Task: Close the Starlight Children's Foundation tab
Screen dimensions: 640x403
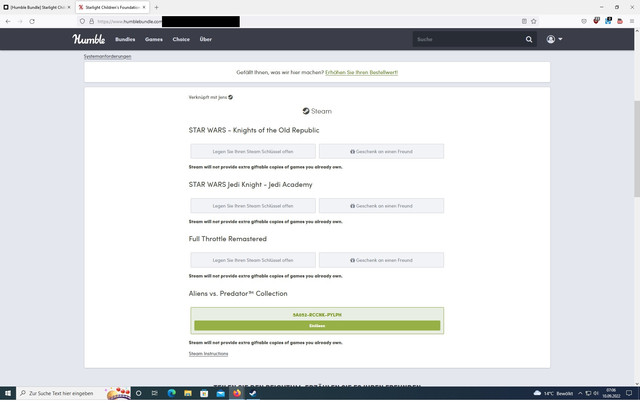Action: coord(144,7)
